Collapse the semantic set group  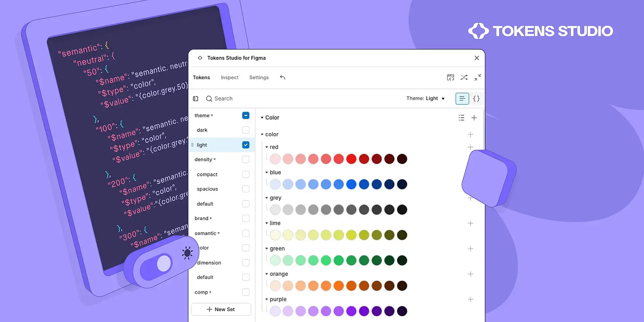click(219, 233)
